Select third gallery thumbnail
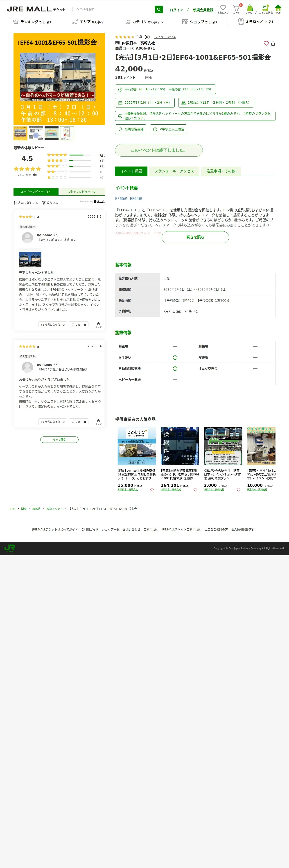 point(52,133)
